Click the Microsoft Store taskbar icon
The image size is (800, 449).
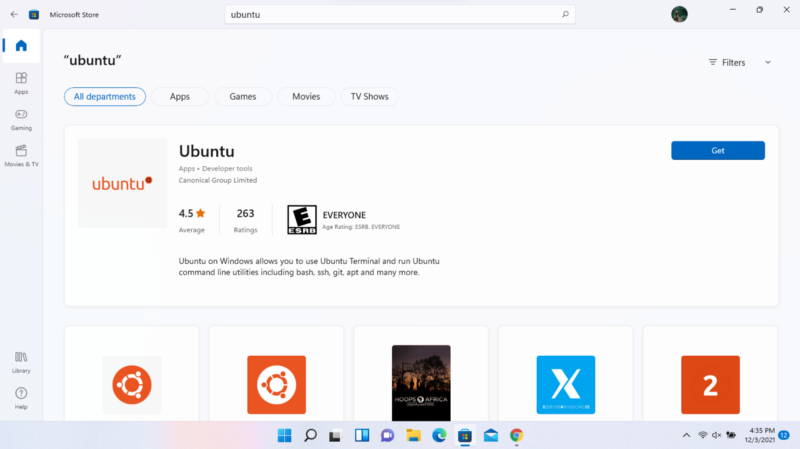[x=465, y=436]
